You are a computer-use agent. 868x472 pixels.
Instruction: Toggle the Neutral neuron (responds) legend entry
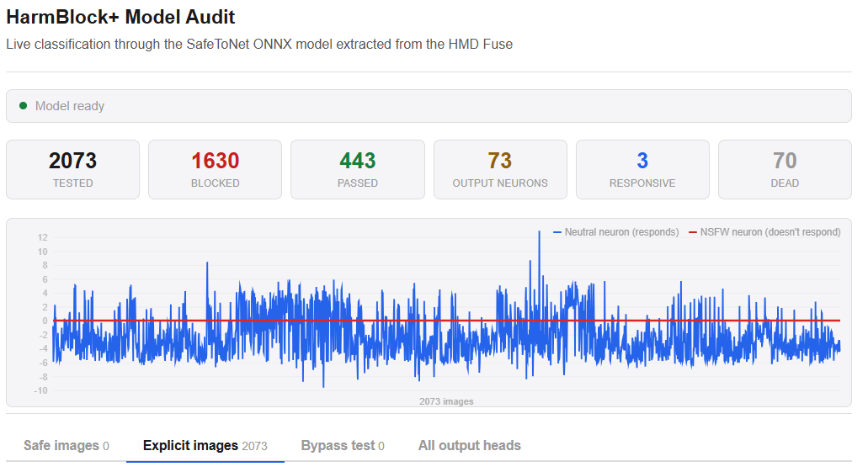[615, 232]
